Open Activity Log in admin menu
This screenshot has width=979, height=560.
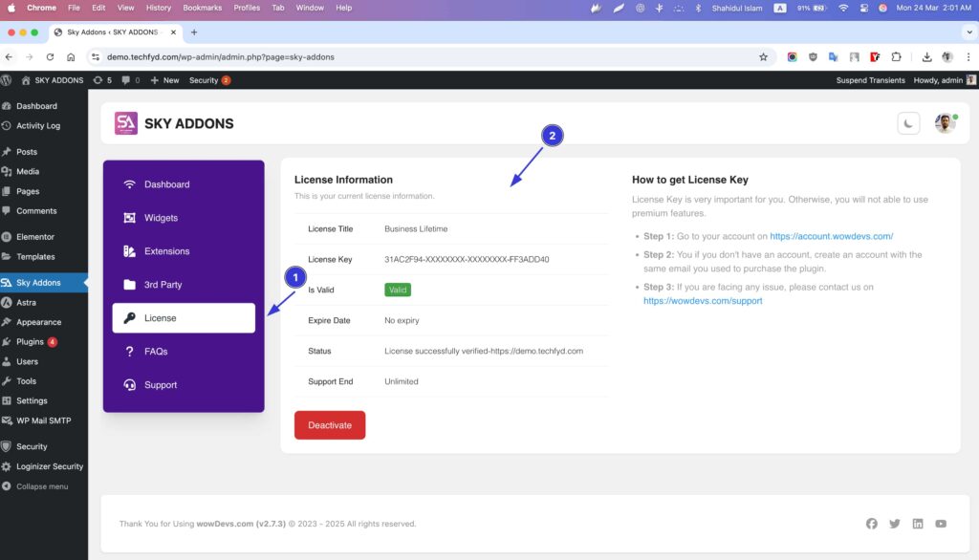(x=44, y=125)
